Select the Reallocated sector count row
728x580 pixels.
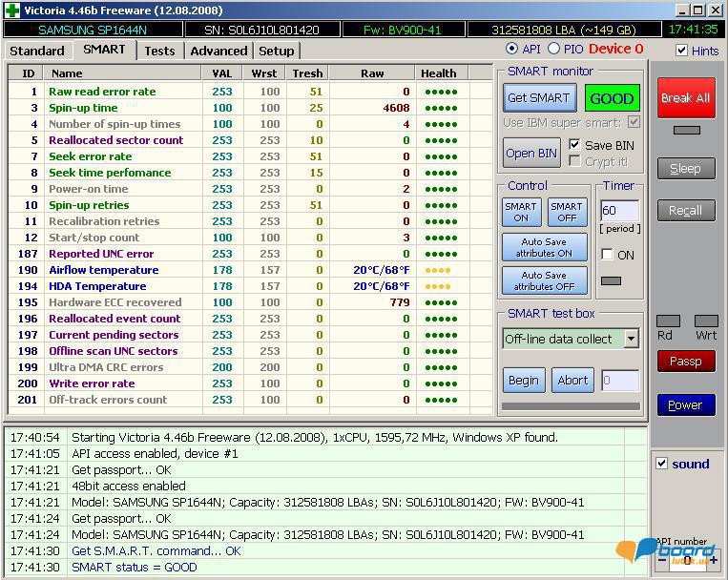(115, 140)
